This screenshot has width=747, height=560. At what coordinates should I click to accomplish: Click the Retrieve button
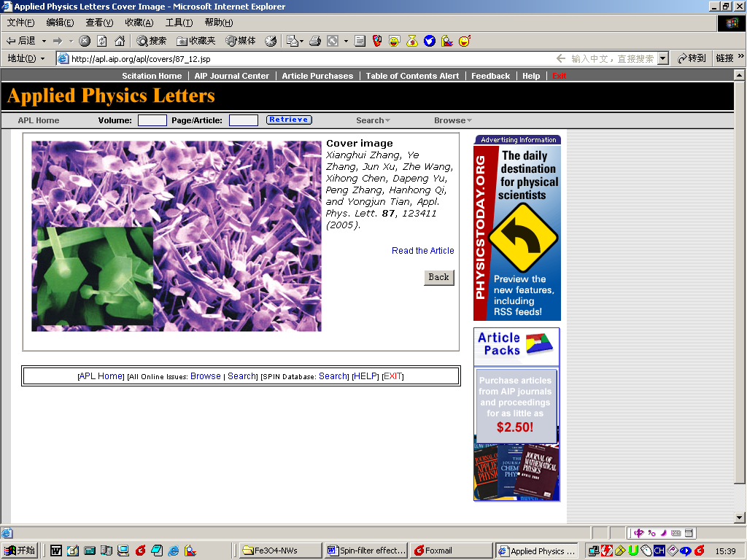coord(289,120)
